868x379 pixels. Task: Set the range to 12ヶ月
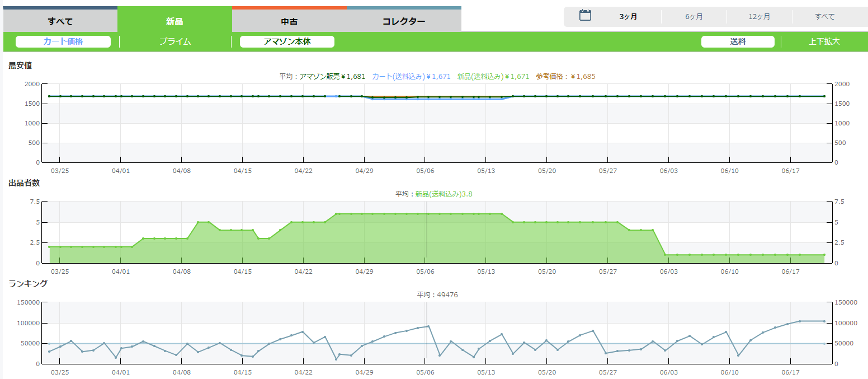(759, 17)
